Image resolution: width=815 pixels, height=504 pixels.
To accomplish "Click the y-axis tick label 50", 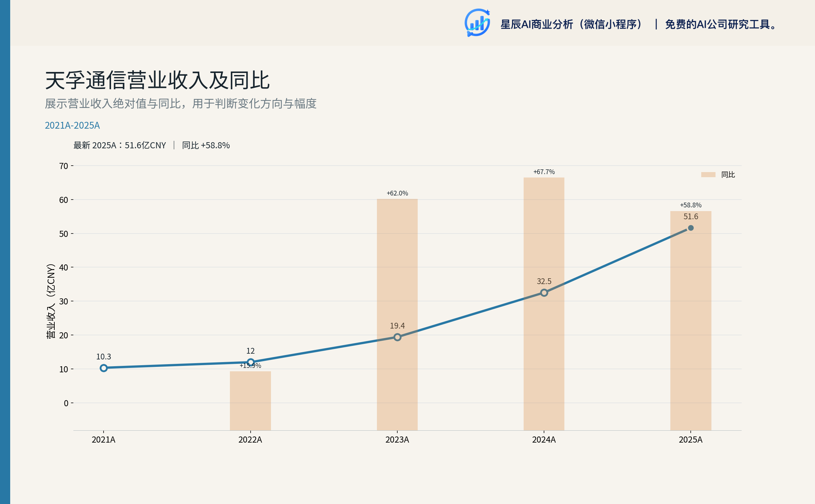I will [64, 234].
